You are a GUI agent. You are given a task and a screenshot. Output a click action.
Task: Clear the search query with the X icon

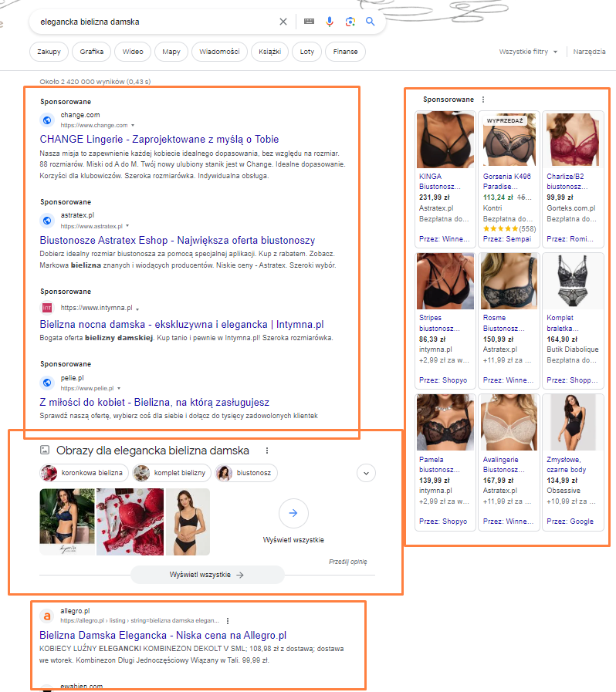283,22
